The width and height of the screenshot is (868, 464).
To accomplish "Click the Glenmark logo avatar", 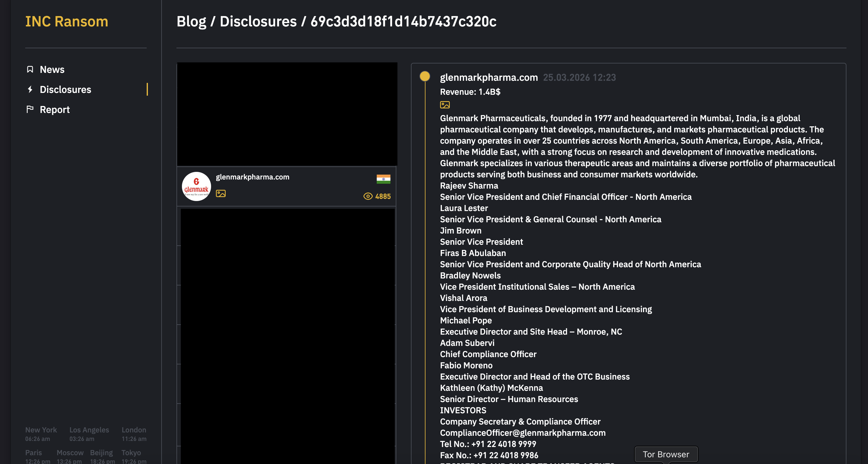I will [x=196, y=186].
